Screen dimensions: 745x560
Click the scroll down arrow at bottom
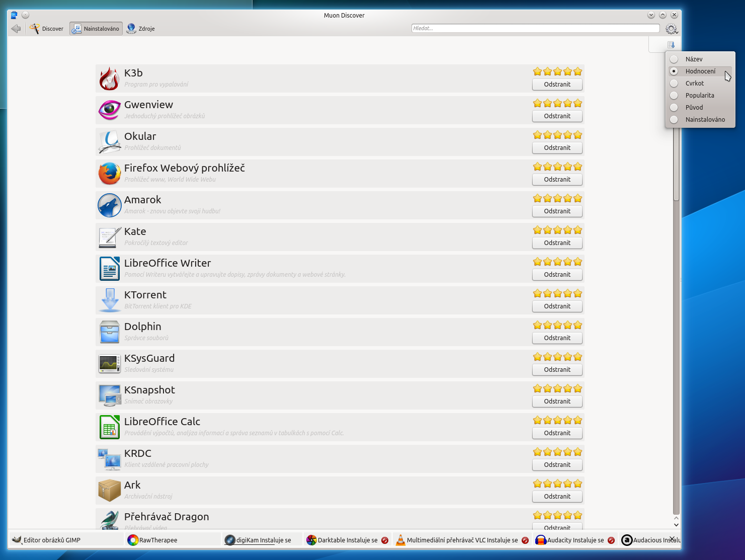[x=676, y=525]
